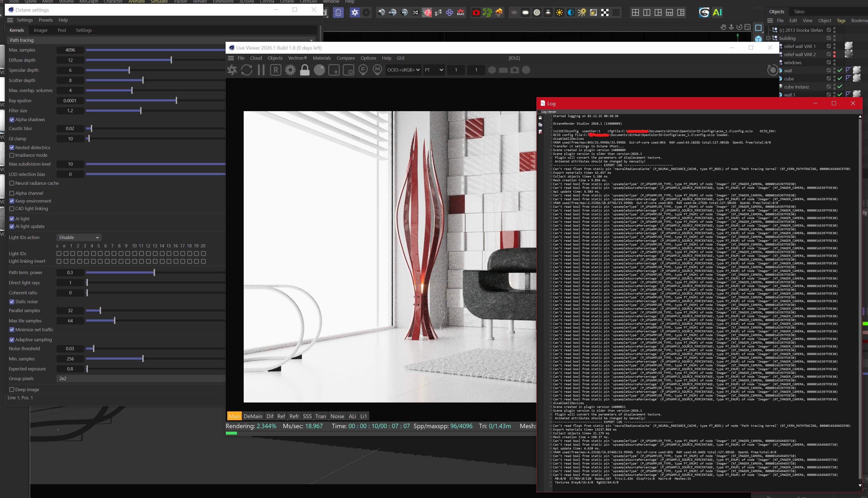Screen dimensions: 868x498
Task: Open the PT kernel dropdown
Action: pos(434,70)
